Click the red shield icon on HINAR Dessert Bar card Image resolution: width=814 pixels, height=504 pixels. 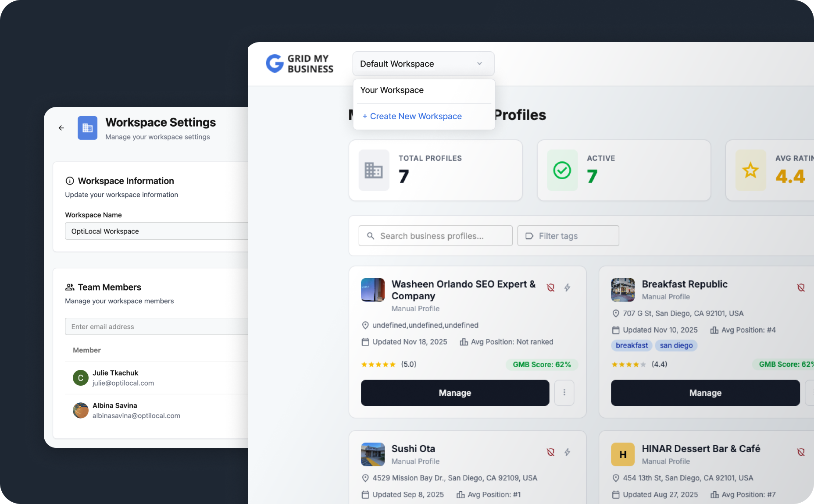801,452
